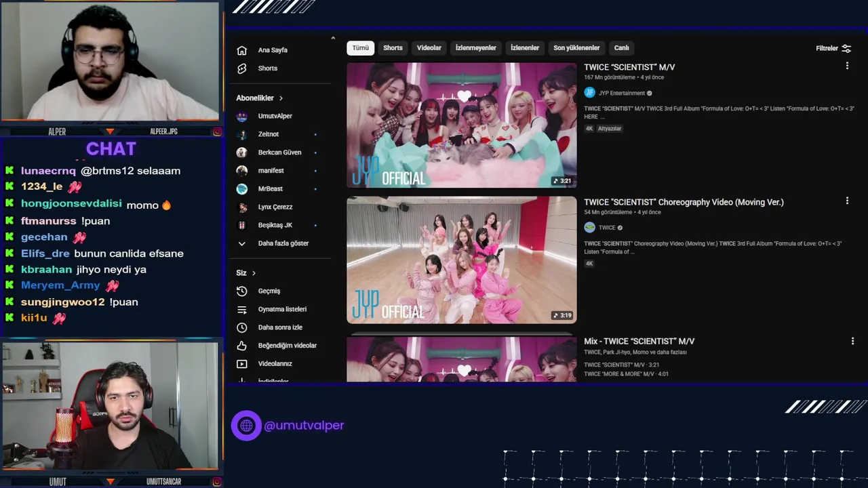
Task: Click MrBeast subscription name
Action: click(271, 189)
